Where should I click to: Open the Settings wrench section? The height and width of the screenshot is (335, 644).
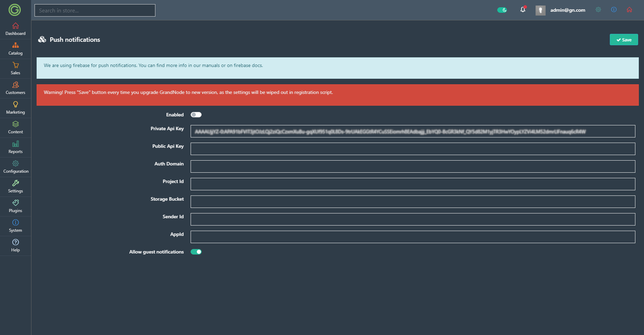tap(16, 187)
